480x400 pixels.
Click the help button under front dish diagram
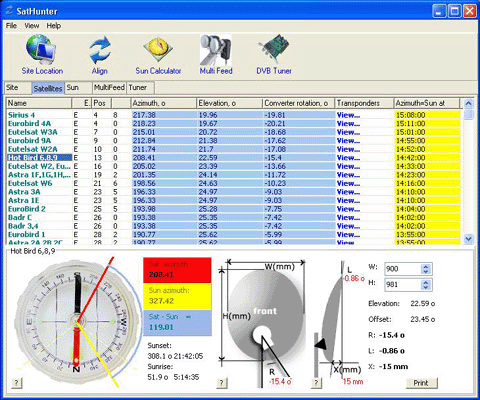(x=222, y=382)
